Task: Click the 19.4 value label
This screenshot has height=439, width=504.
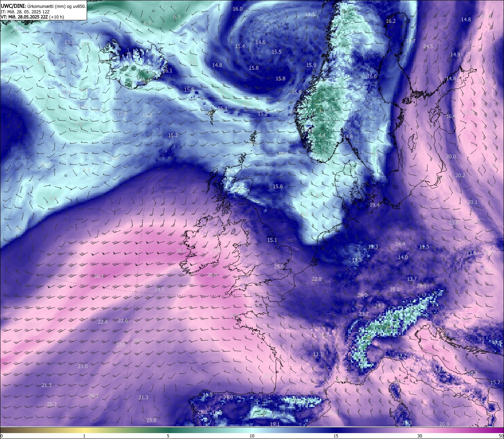Action: click(374, 205)
